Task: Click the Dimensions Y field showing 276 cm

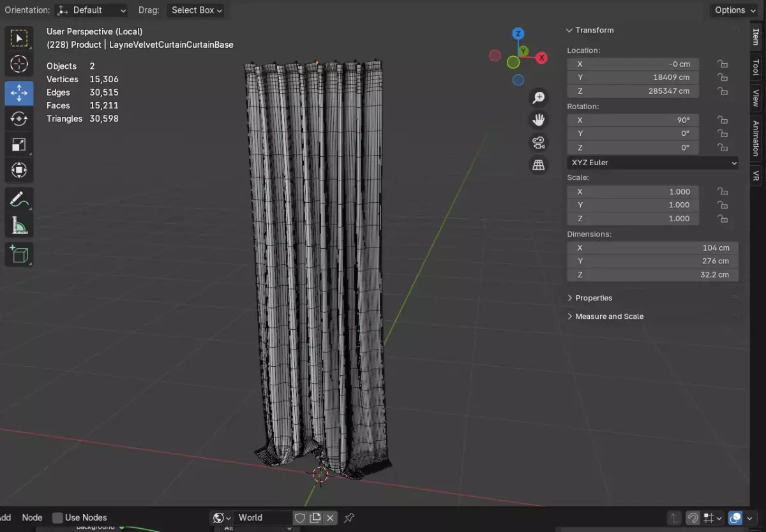Action: [652, 261]
